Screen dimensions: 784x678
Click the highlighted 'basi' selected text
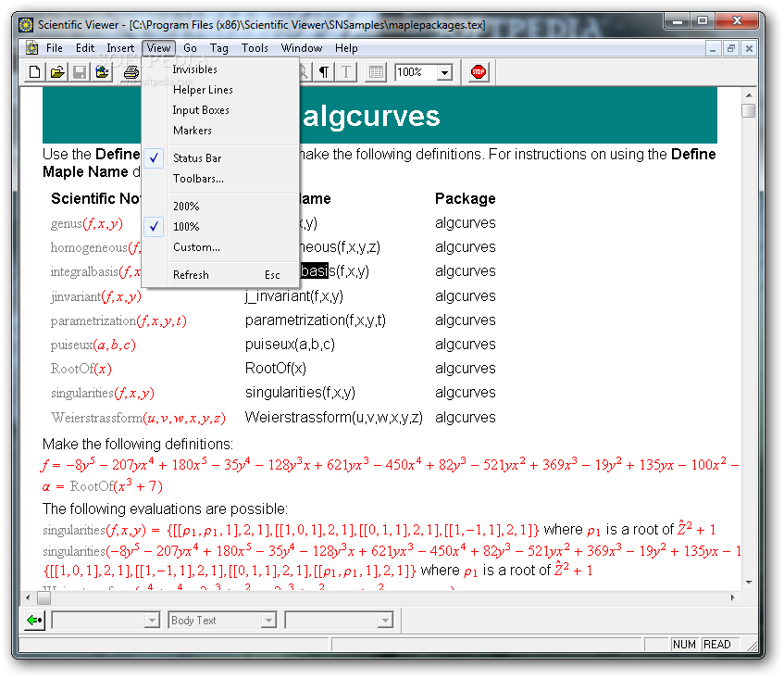click(315, 270)
